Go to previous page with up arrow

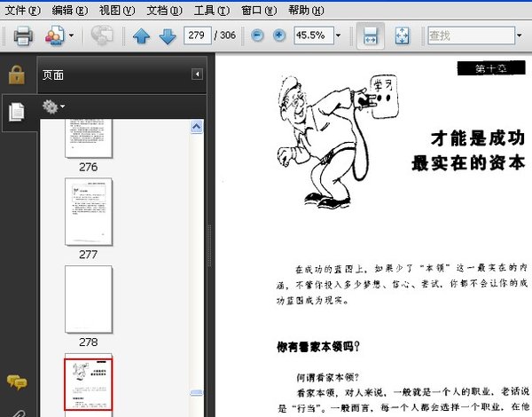142,35
